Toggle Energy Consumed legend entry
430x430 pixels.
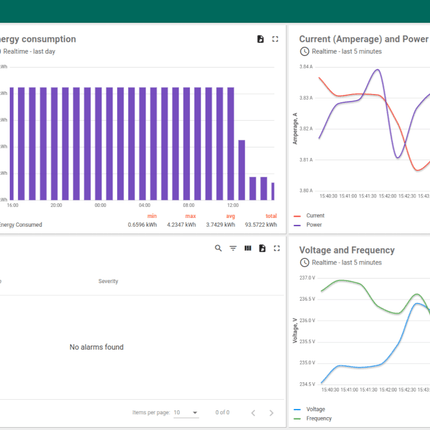21,225
